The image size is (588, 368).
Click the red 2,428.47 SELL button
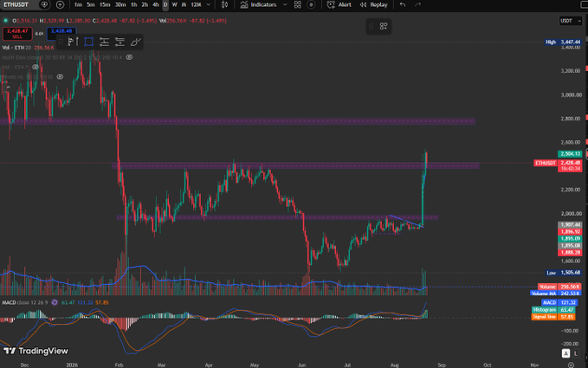pyautogui.click(x=17, y=34)
